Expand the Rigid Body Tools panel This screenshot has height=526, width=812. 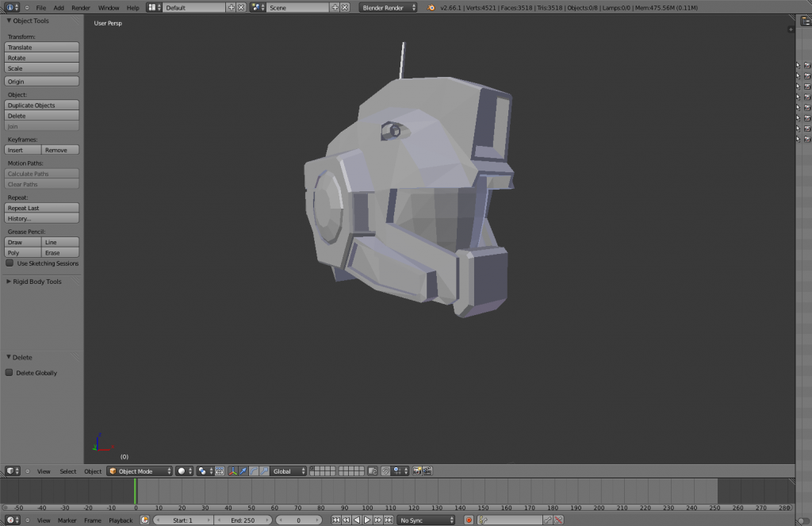coord(8,282)
